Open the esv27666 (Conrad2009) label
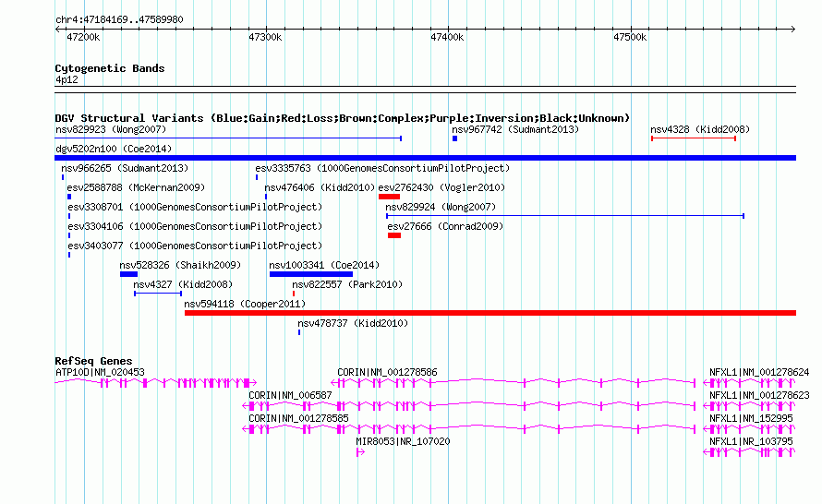Screen dimensions: 822x504 click(x=445, y=226)
